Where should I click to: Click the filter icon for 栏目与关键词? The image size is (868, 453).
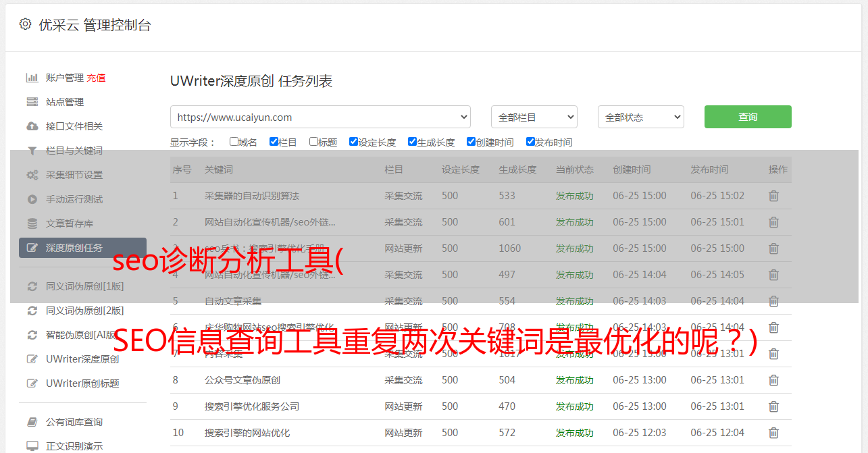tap(32, 151)
